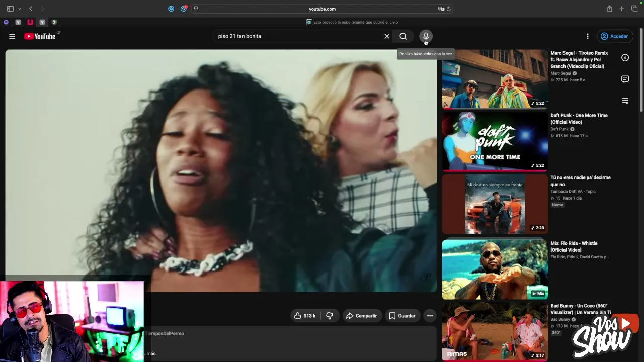Image resolution: width=644 pixels, height=362 pixels.
Task: Switch to the green shield pinned tab
Action: (54, 22)
